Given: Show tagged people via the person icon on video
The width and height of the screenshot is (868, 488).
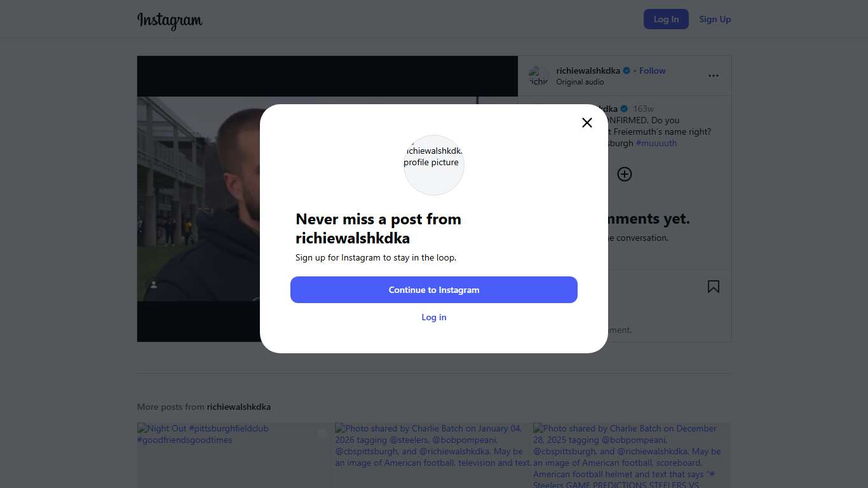Looking at the screenshot, I should (x=154, y=285).
